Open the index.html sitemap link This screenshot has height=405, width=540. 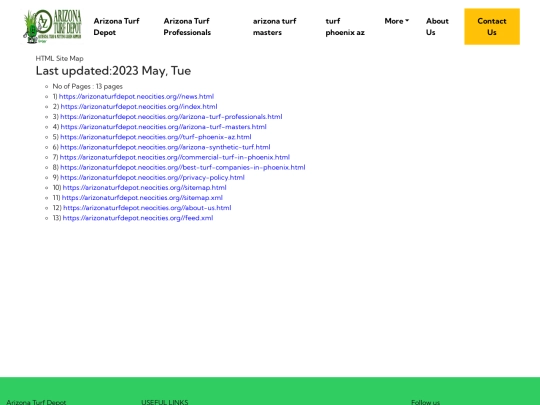(x=139, y=106)
